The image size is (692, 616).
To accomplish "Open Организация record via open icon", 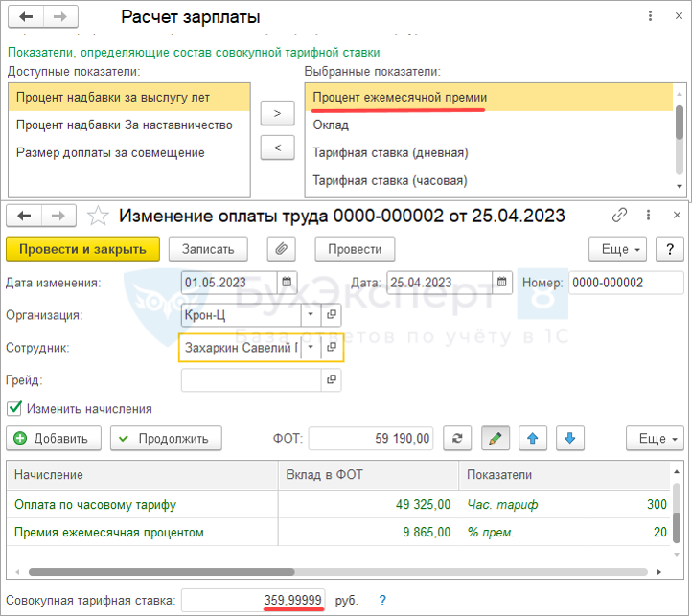I will tap(331, 314).
